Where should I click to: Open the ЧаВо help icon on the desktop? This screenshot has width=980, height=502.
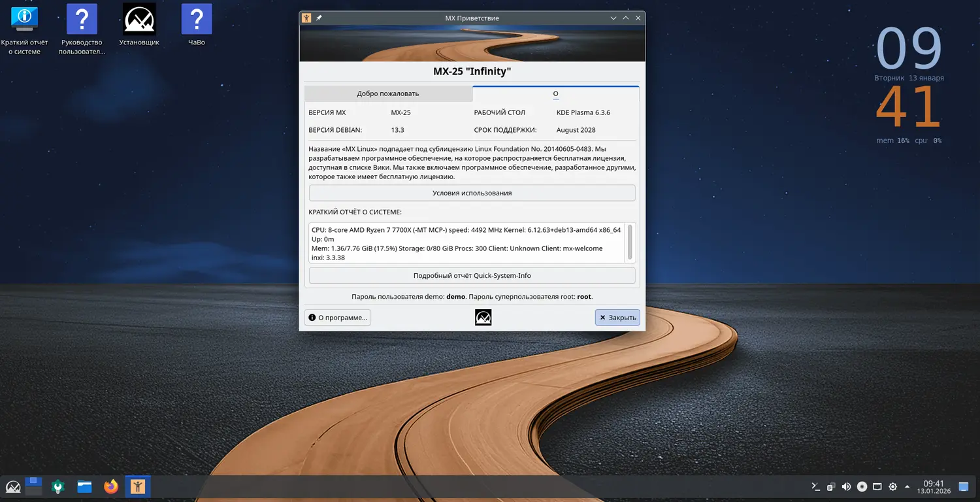(x=196, y=18)
